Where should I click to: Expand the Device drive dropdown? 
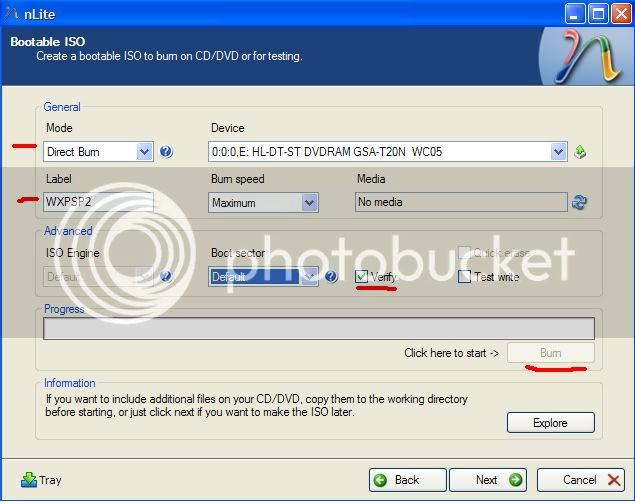(388, 152)
